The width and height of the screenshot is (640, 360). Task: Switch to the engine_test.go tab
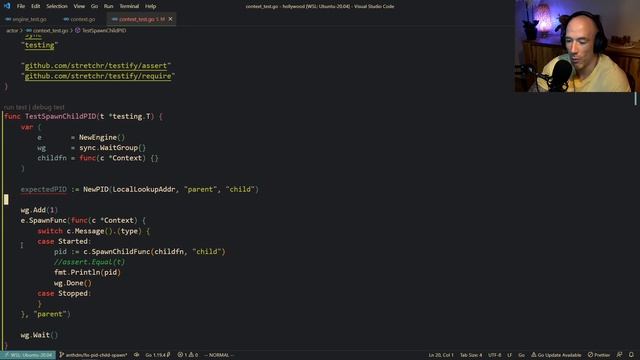click(26, 19)
